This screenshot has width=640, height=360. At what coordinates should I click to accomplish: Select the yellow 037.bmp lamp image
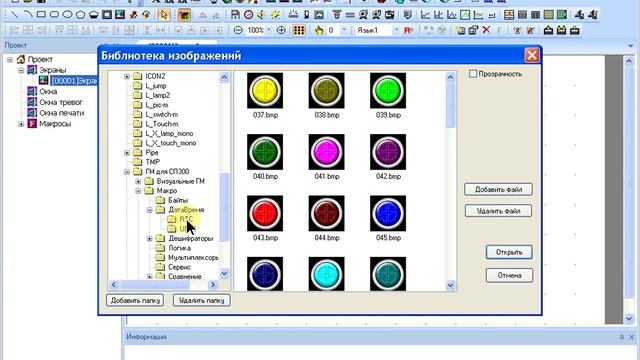pos(265,91)
